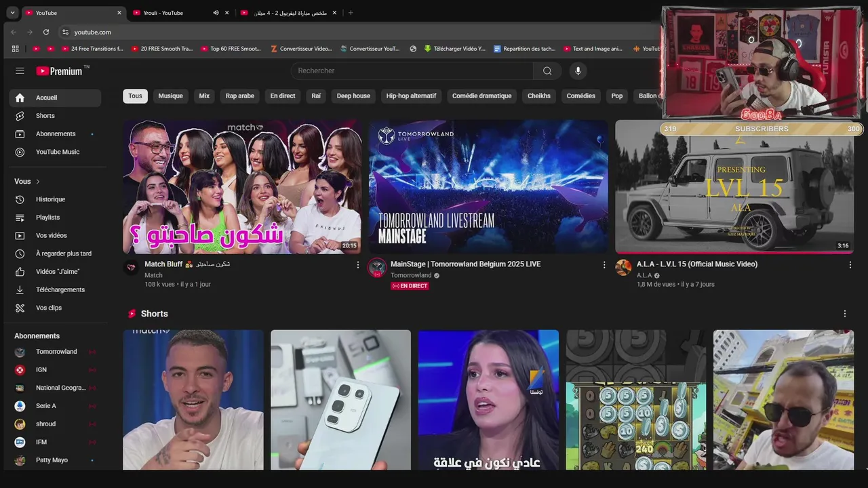Open the Match Bluff video thumbnail

coord(242,187)
